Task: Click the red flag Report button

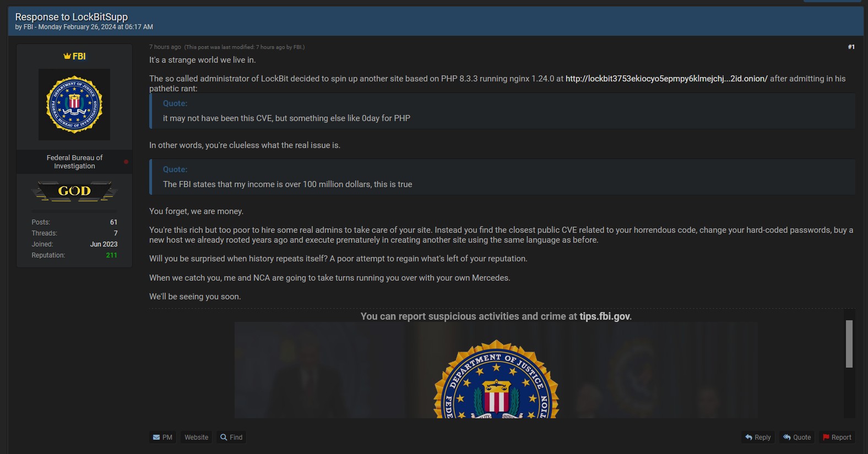Action: coord(837,437)
